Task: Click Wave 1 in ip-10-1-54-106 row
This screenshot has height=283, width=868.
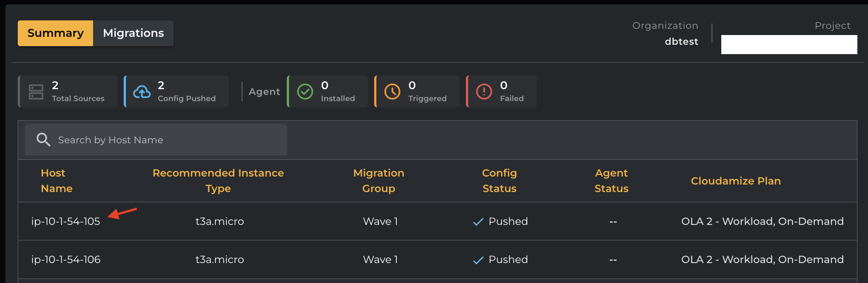Action: [380, 259]
